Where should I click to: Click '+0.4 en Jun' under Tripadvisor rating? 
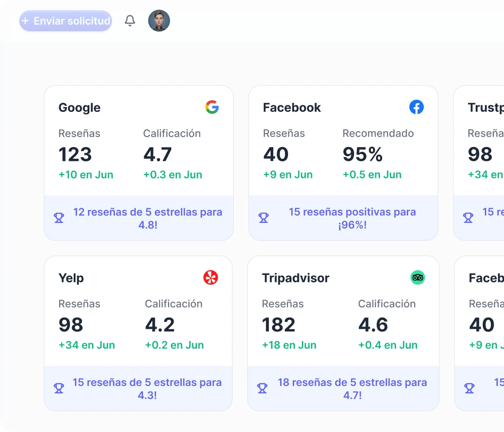pyautogui.click(x=388, y=345)
